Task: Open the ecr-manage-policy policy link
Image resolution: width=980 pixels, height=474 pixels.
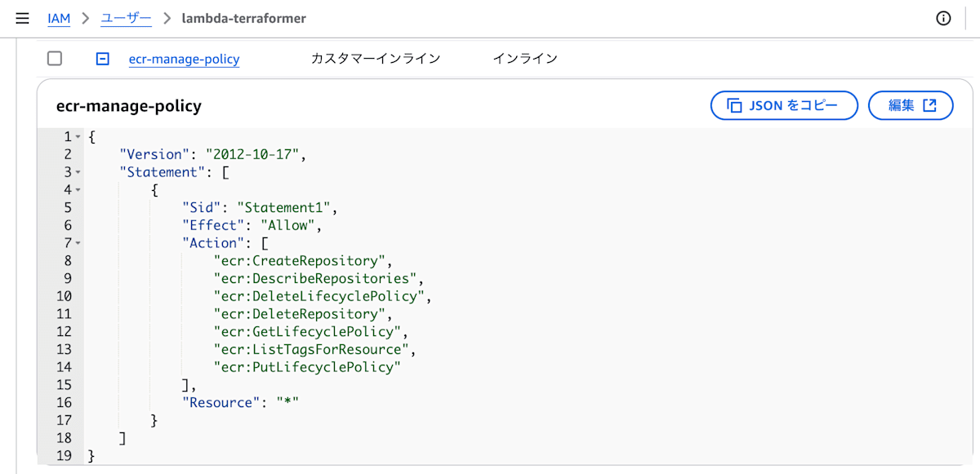Action: point(184,59)
